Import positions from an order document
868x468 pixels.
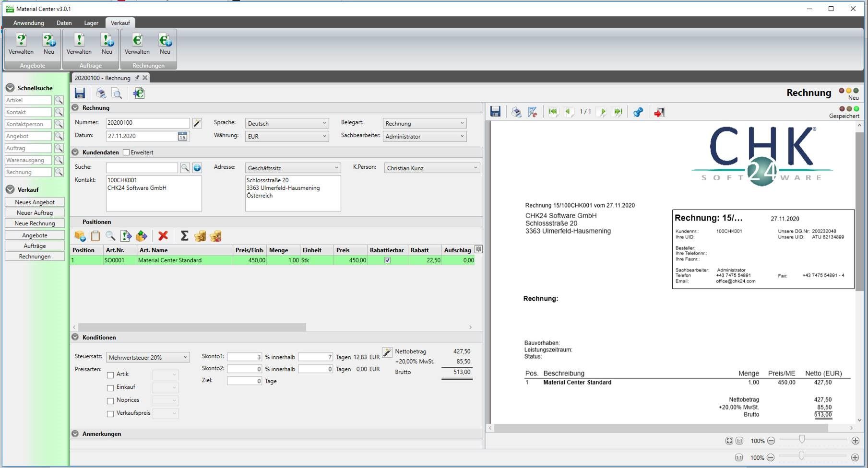point(126,236)
